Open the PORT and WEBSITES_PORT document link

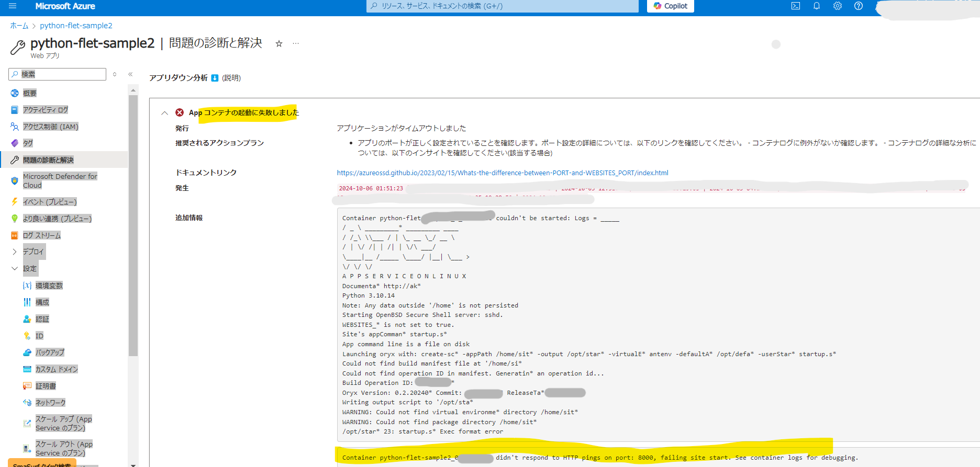pos(503,173)
